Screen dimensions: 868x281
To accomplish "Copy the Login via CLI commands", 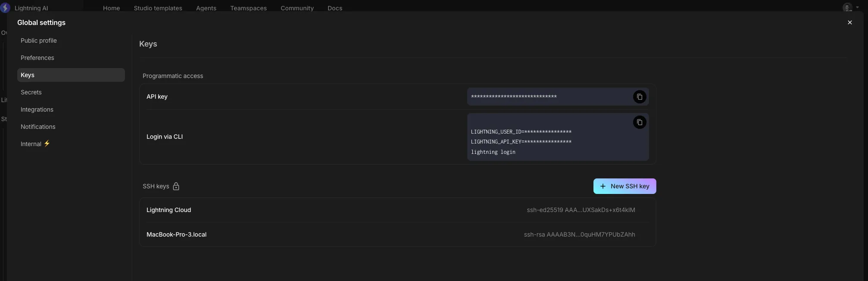I will (640, 122).
